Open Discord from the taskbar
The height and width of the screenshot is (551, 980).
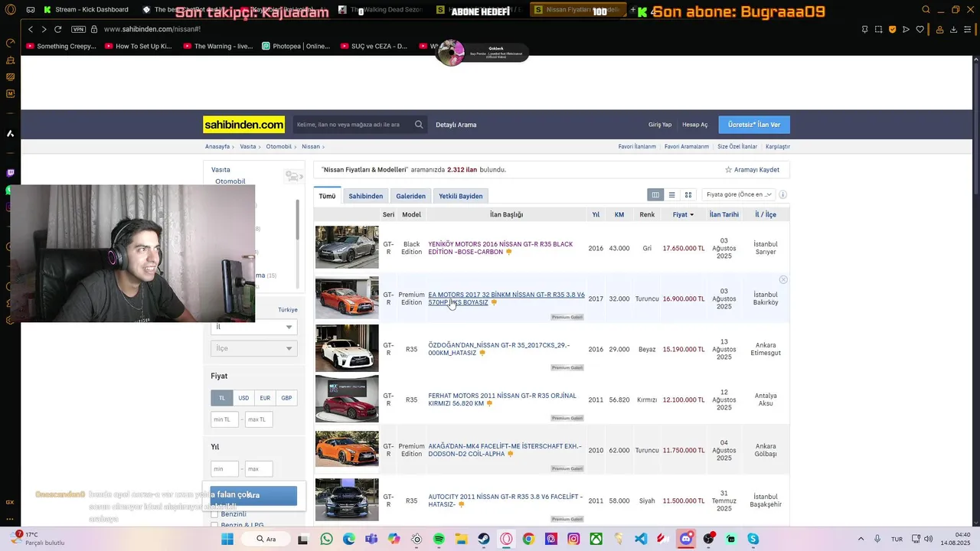pos(686,539)
